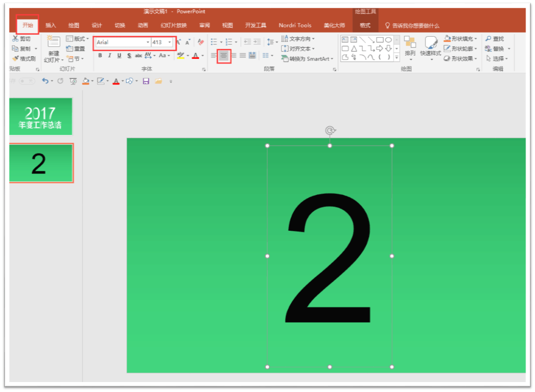Increase font size with larger A
The width and height of the screenshot is (535, 392).
tap(179, 43)
